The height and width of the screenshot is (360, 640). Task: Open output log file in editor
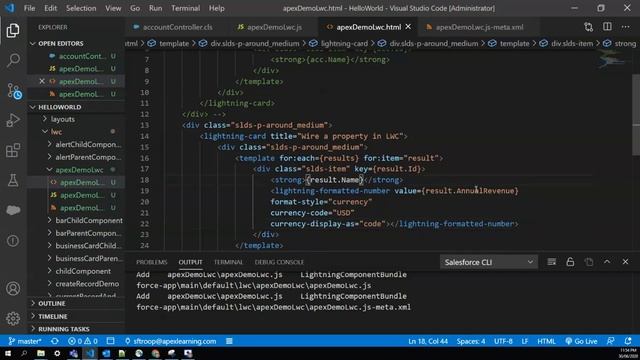589,262
